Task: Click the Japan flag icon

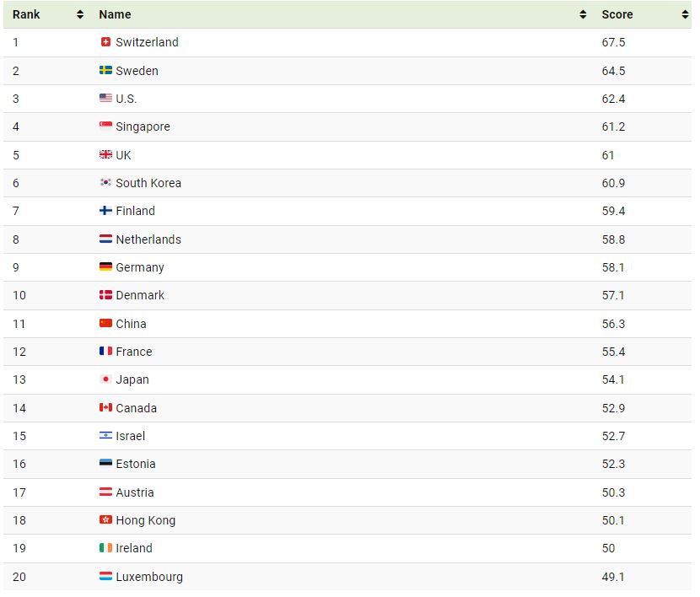Action: coord(105,379)
